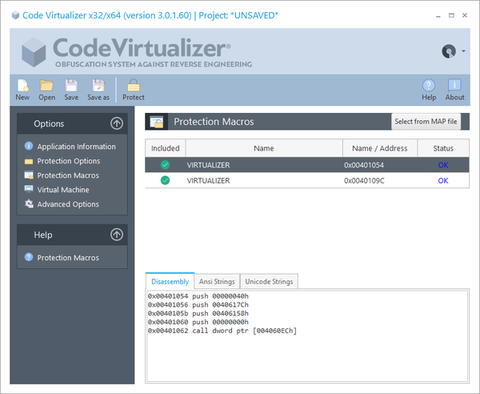Click the About info icon
The image size is (480, 394).
(455, 85)
